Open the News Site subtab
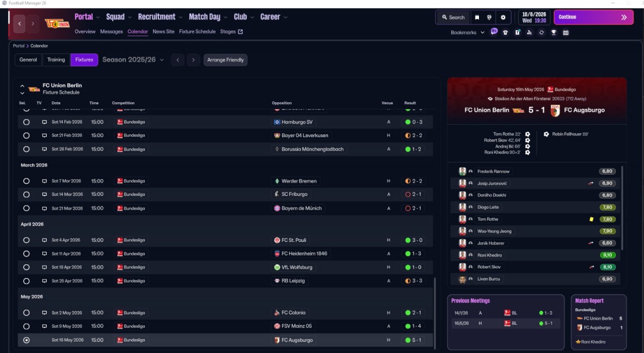 [164, 31]
